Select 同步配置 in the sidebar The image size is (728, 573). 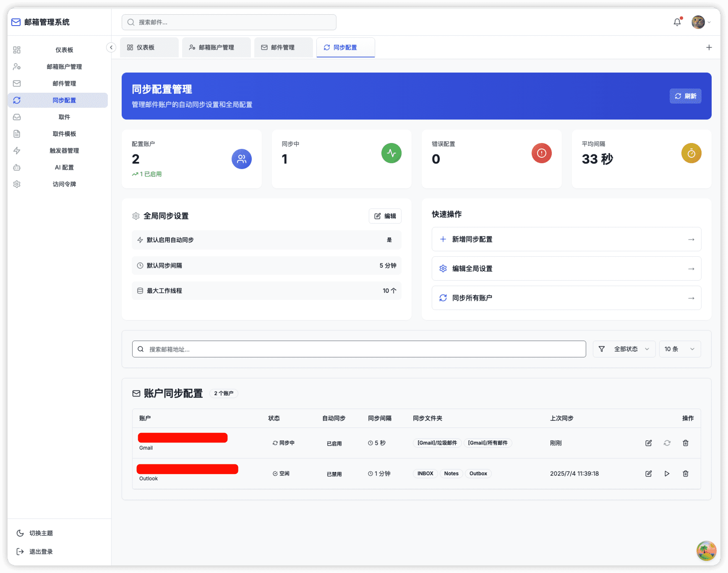(x=58, y=100)
